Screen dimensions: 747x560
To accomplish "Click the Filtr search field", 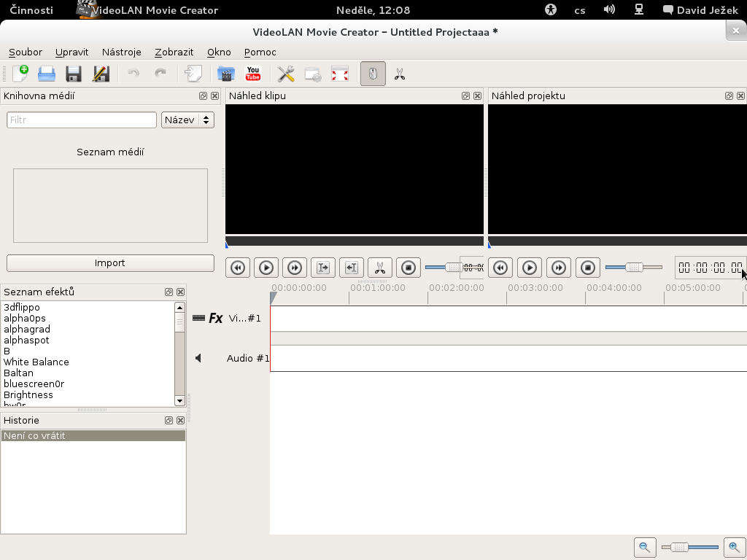I will (82, 120).
